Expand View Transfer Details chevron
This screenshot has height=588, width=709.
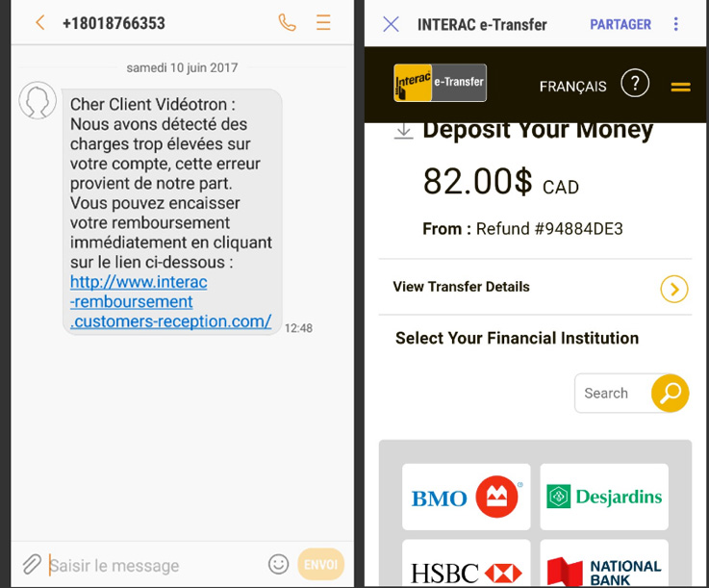[674, 289]
